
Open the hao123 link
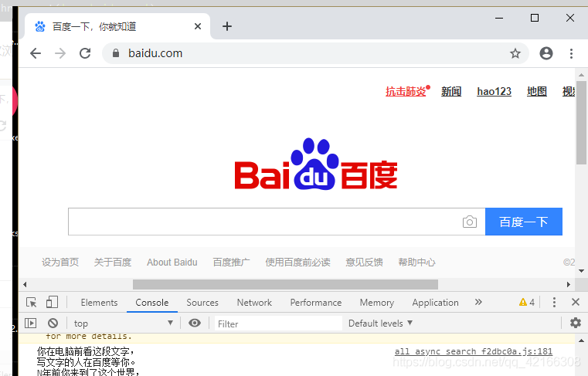click(x=494, y=91)
